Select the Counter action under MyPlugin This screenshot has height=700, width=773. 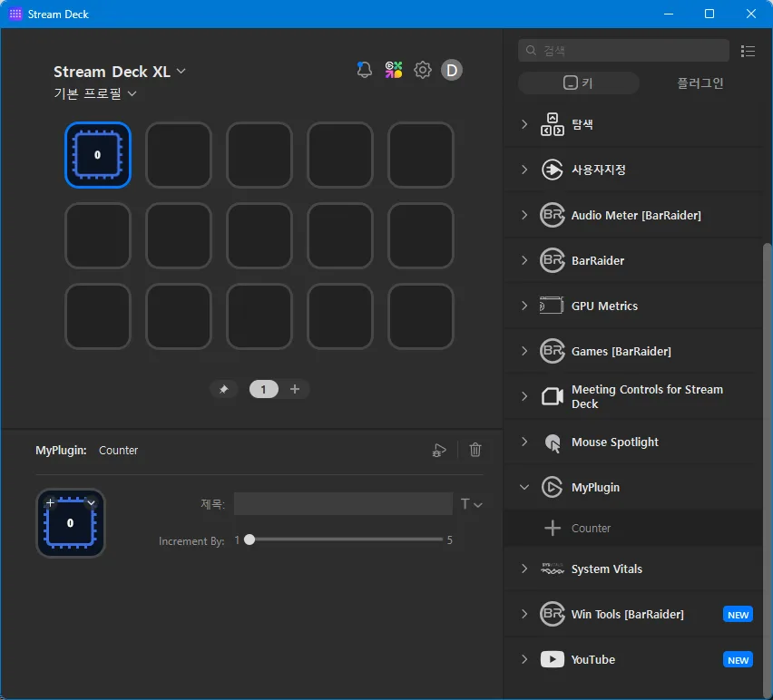click(x=591, y=528)
